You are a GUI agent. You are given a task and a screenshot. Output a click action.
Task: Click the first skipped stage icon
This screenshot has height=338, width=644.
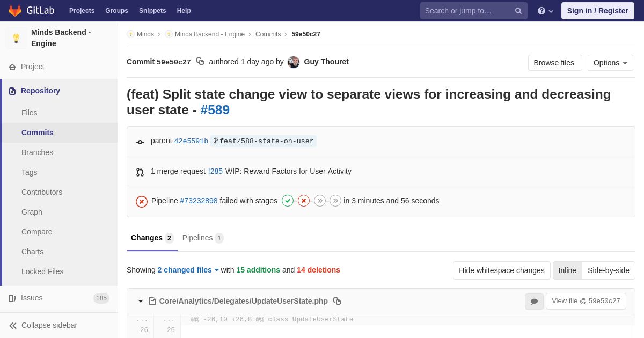(x=320, y=201)
